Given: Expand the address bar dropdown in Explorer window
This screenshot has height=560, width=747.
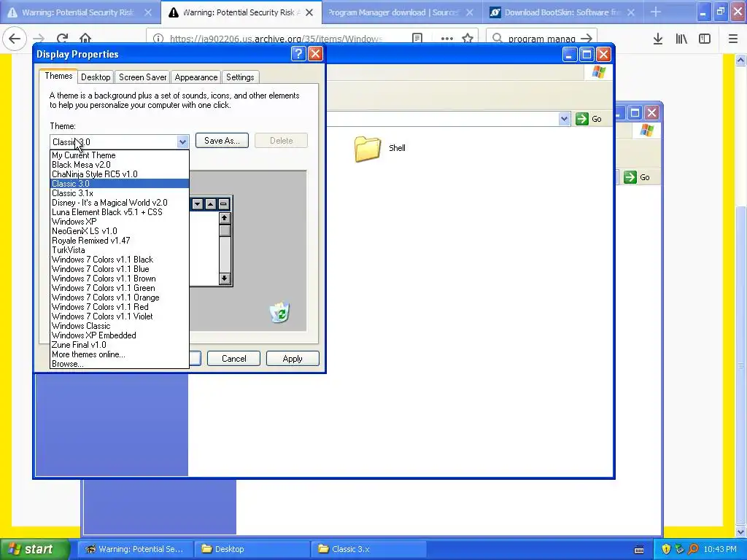Looking at the screenshot, I should coord(564,119).
